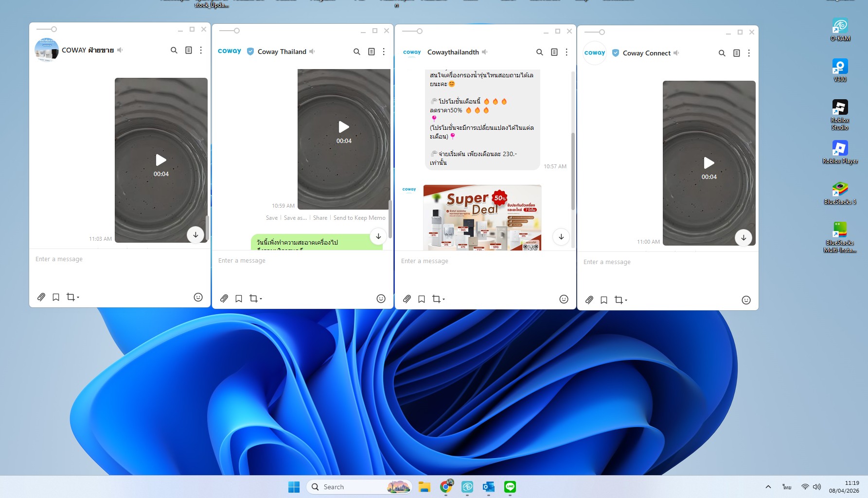Click Save as... under Coway Thailand video

(x=295, y=218)
